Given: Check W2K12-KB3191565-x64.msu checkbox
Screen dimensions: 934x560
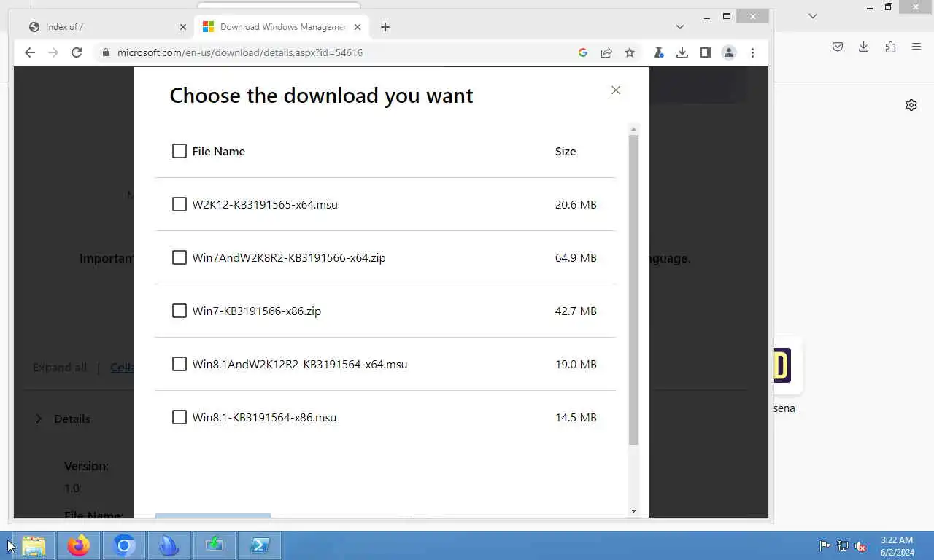Looking at the screenshot, I should [180, 204].
